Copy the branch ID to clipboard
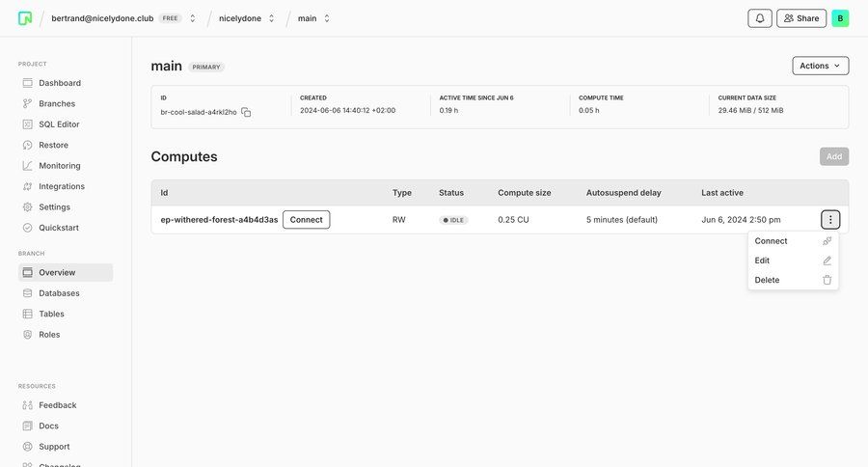This screenshot has height=467, width=868. [246, 112]
